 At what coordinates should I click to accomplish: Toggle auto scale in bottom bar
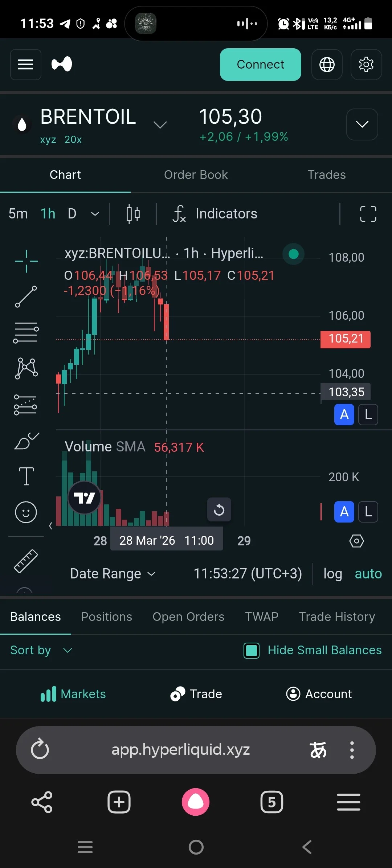point(368,574)
